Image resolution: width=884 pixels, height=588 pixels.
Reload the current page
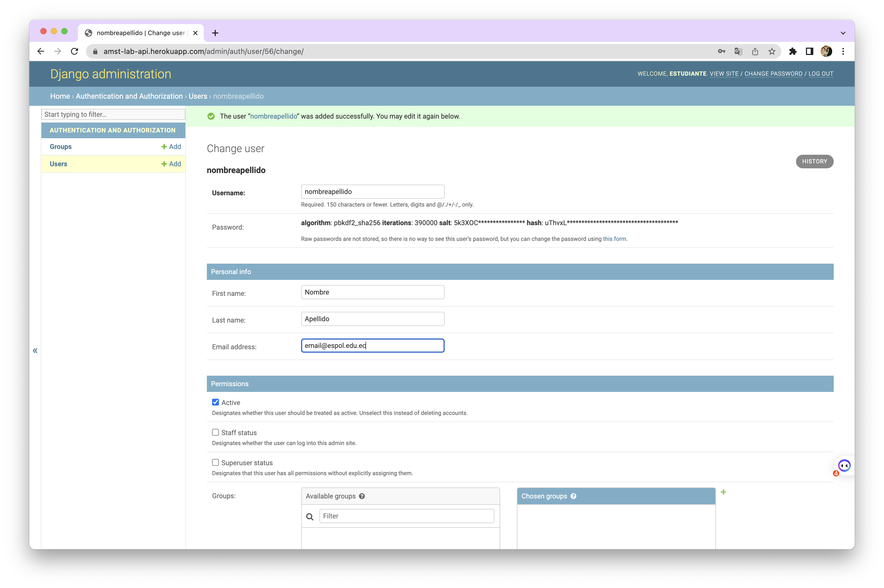pyautogui.click(x=75, y=51)
